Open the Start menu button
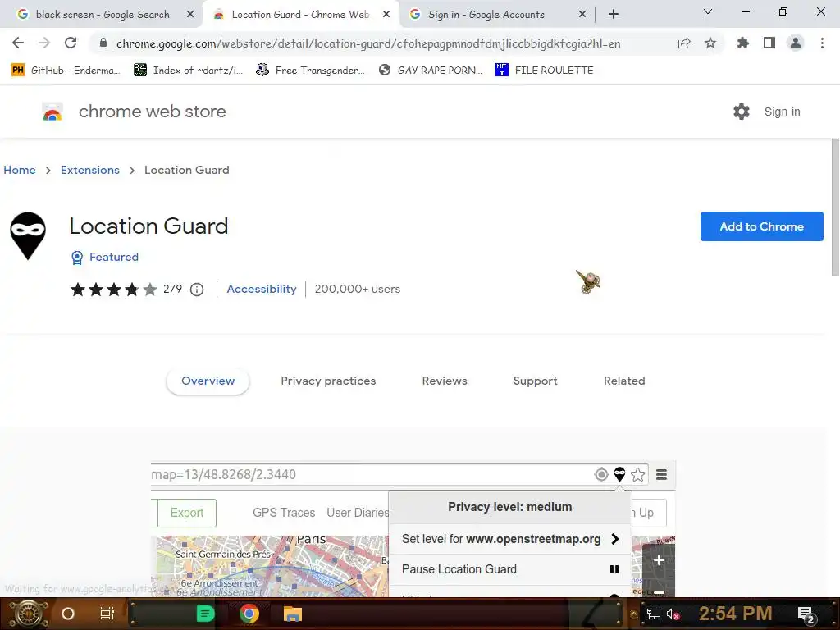This screenshot has height=630, width=840. pyautogui.click(x=28, y=614)
